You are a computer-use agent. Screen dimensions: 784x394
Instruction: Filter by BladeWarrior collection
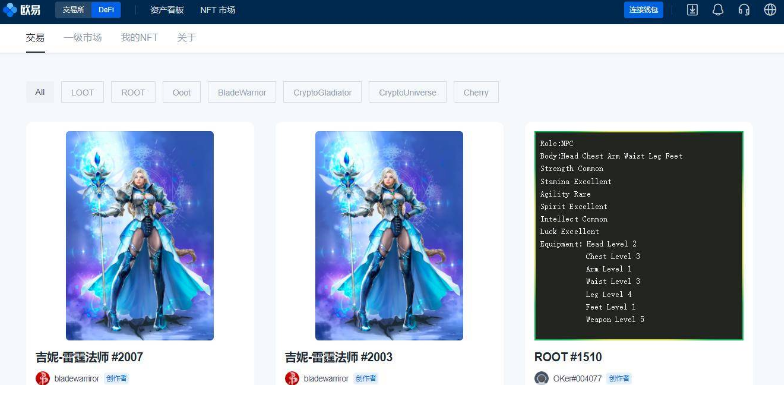click(242, 92)
